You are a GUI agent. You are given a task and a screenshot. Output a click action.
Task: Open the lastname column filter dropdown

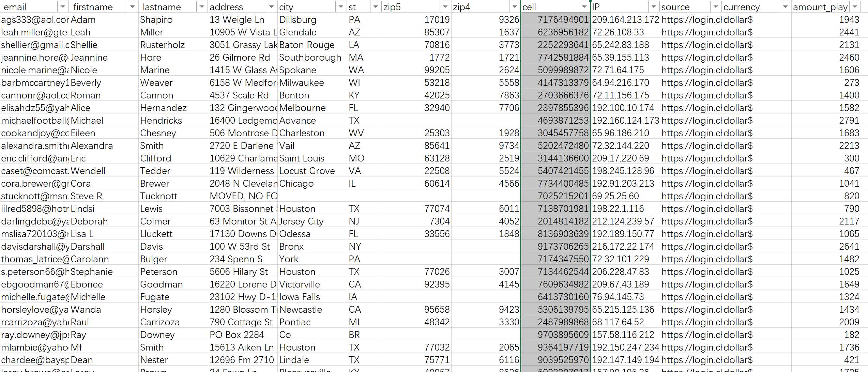202,7
